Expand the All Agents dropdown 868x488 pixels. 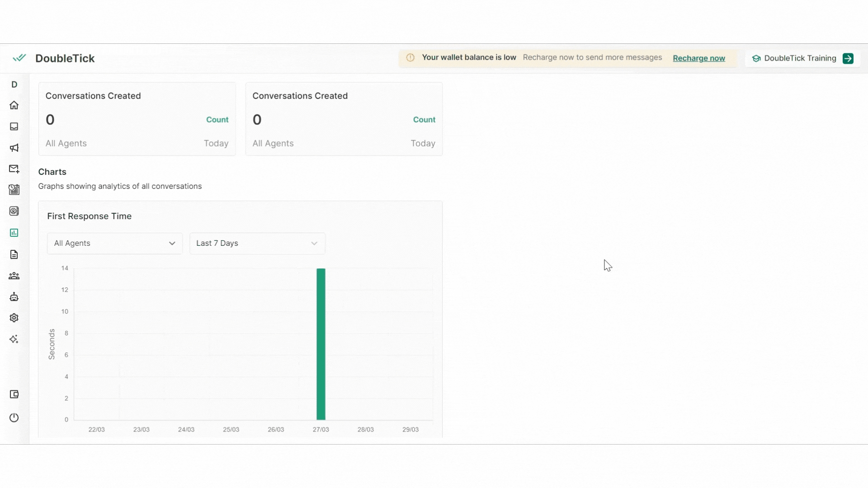click(x=115, y=244)
